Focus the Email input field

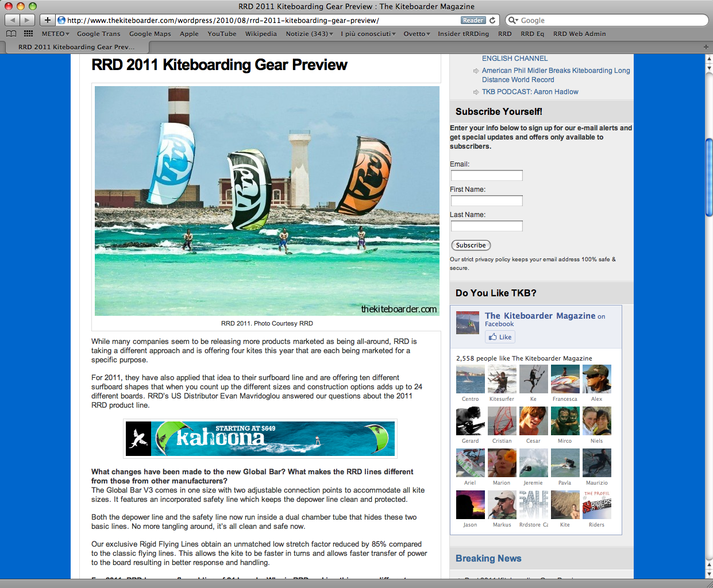click(487, 176)
